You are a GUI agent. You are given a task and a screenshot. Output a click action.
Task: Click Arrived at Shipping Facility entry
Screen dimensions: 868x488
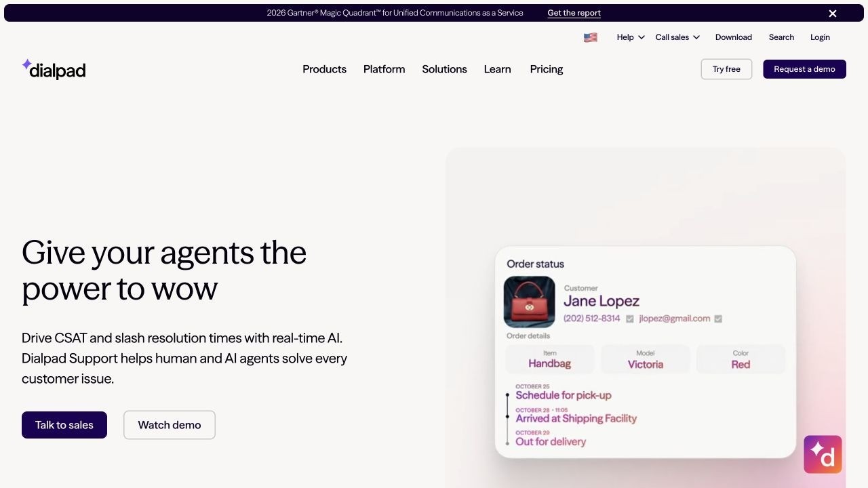pos(576,418)
